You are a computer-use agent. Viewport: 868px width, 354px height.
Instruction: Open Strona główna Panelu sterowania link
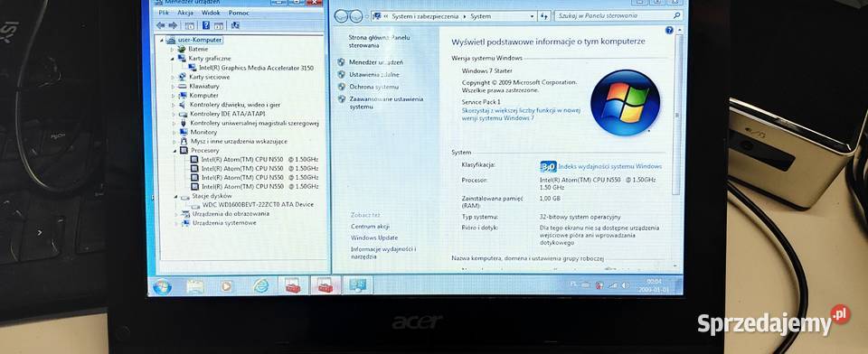coord(379,42)
